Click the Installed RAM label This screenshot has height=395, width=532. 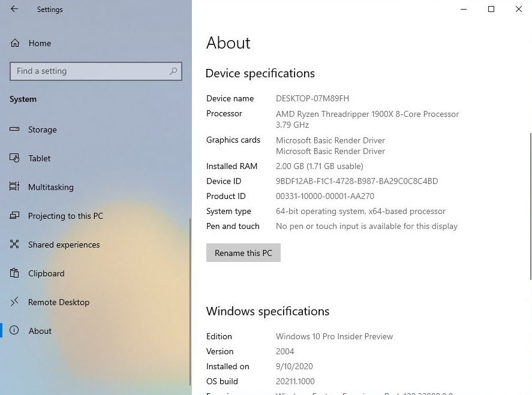click(232, 166)
